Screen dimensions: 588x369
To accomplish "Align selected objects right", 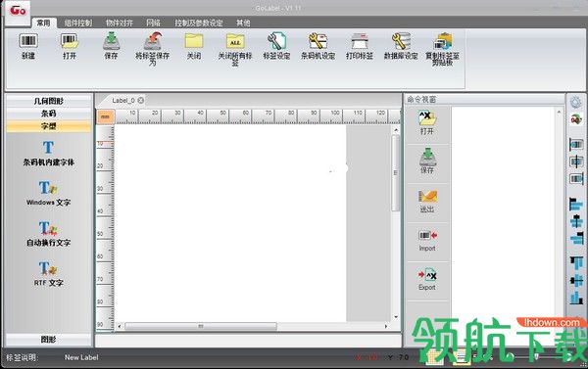I will pos(576,238).
